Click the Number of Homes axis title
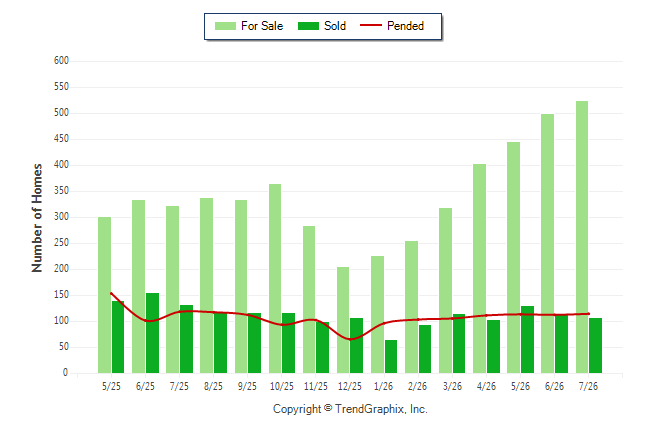Image resolution: width=646 pixels, height=434 pixels. (x=37, y=218)
